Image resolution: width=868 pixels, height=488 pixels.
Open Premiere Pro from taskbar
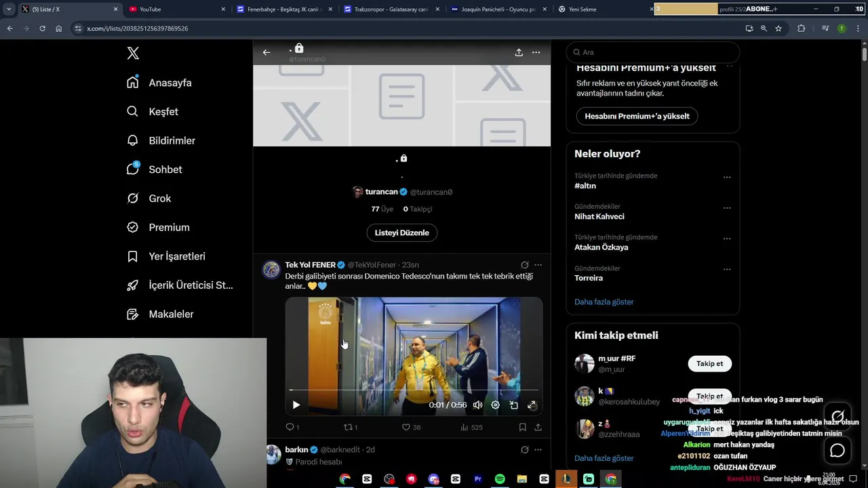(477, 479)
